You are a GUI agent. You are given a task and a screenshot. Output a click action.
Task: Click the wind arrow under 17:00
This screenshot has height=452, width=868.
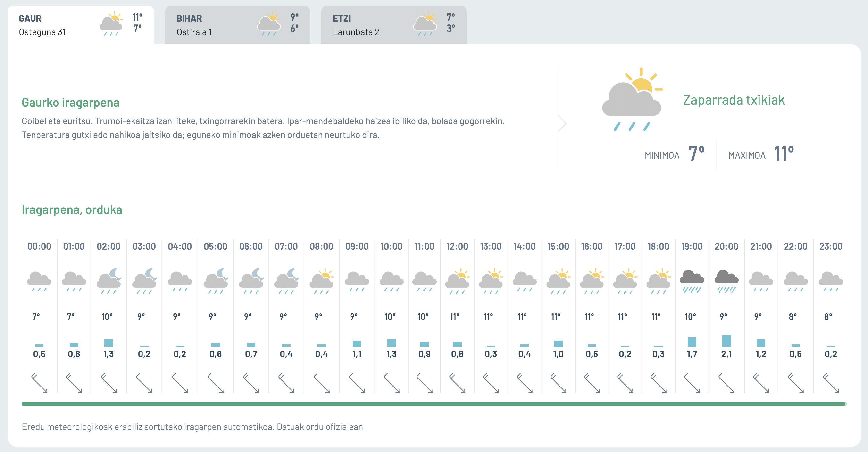[625, 383]
